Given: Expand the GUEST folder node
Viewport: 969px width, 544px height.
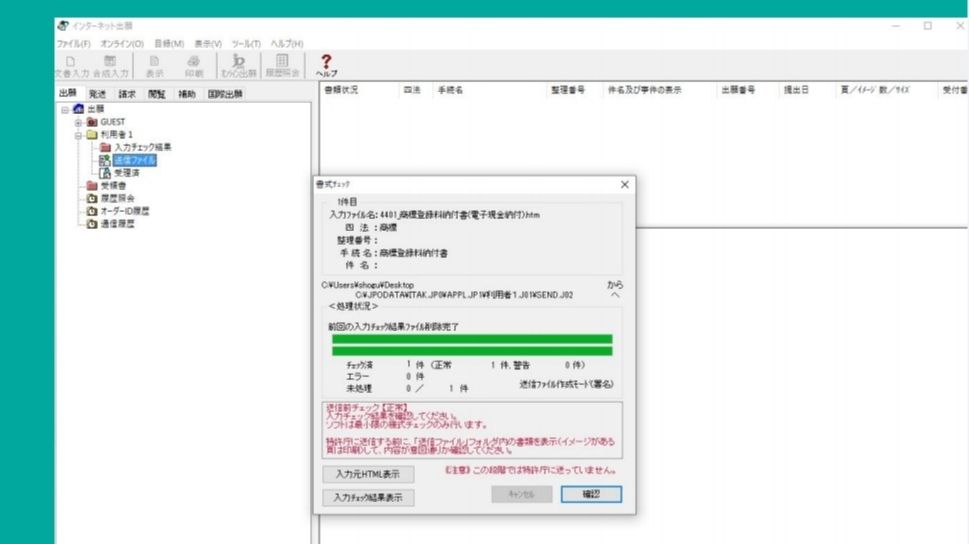Looking at the screenshot, I should pyautogui.click(x=78, y=122).
